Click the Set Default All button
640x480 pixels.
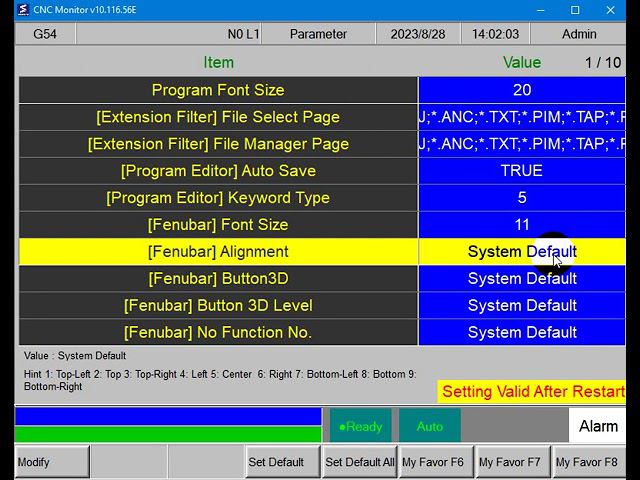[x=360, y=462]
